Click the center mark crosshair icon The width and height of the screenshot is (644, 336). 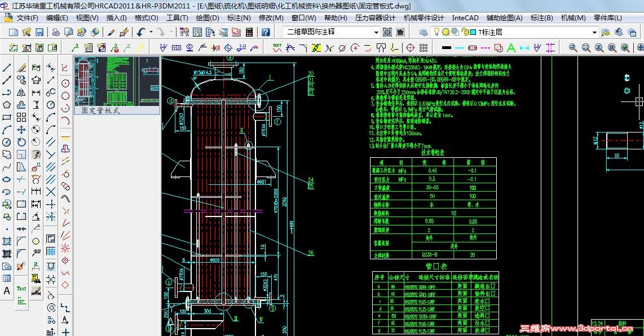point(411,48)
